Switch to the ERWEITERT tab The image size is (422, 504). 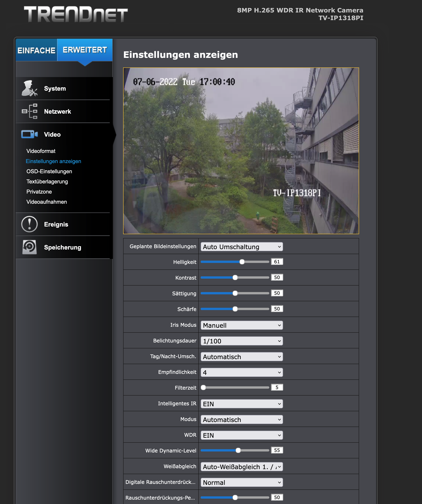point(85,50)
